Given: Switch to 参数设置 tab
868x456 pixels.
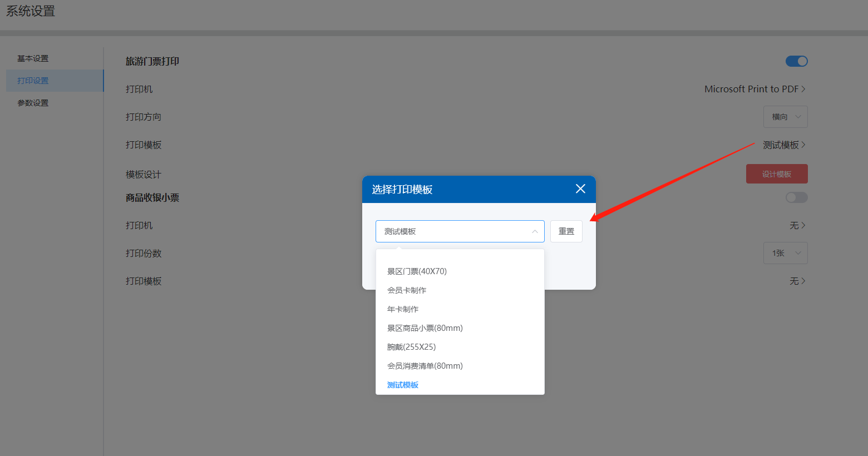Looking at the screenshot, I should (33, 103).
